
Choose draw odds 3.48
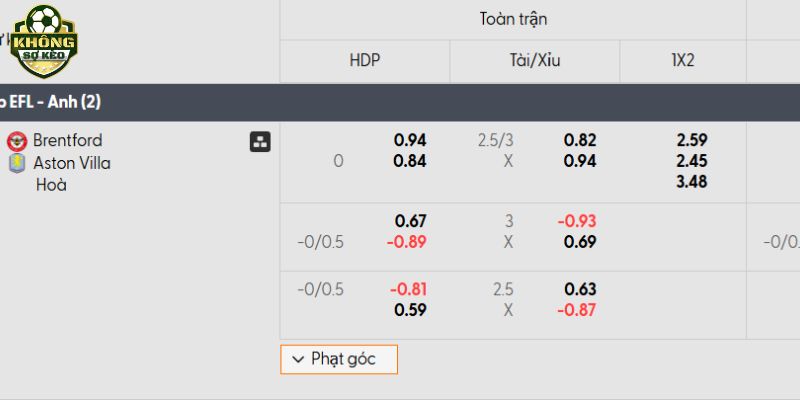tap(691, 182)
